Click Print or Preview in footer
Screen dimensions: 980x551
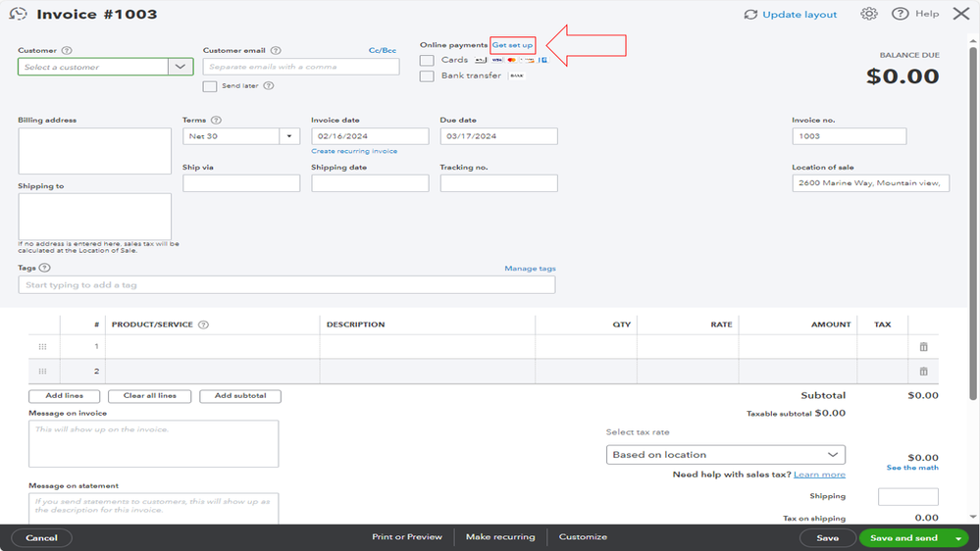(407, 536)
